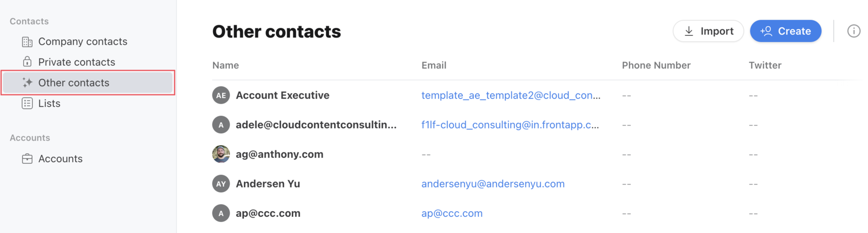Create a new contact

coord(785,31)
